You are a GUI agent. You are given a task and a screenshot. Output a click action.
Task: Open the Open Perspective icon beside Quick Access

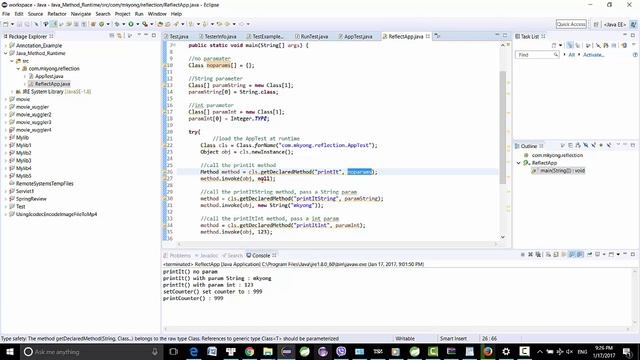pyautogui.click(x=596, y=24)
